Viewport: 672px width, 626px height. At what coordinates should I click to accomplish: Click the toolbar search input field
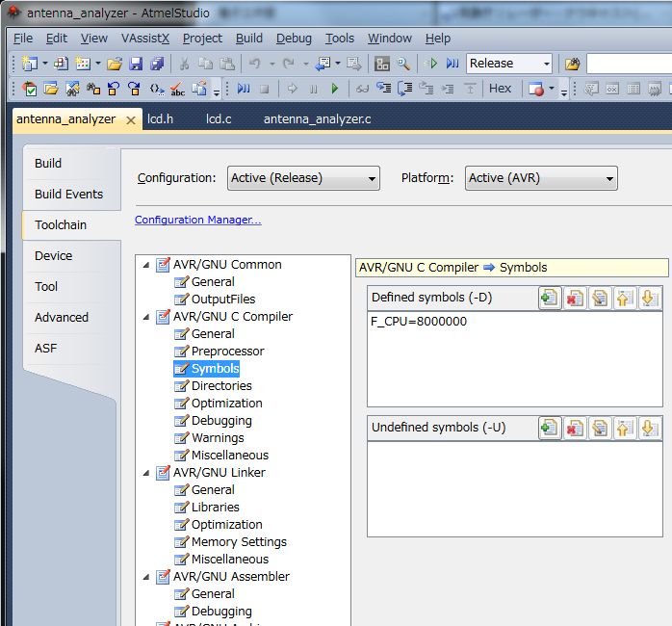coord(629,64)
